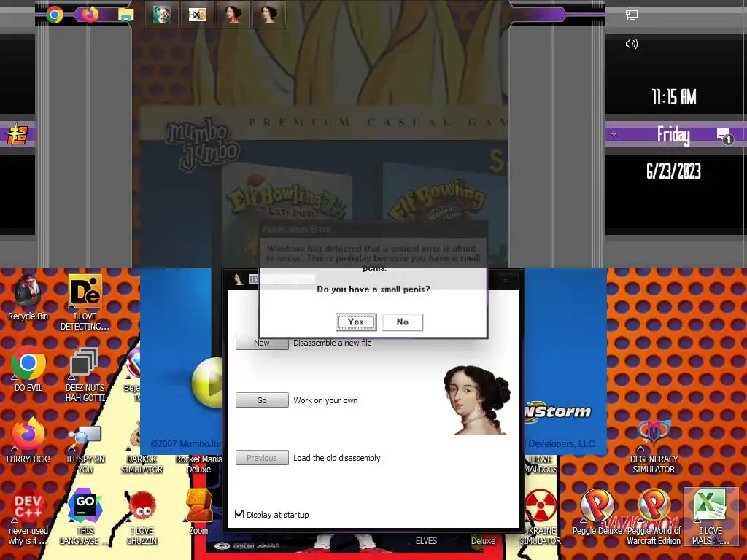Open the volume speaker tray icon
Viewport: 747px width, 560px height.
click(632, 44)
